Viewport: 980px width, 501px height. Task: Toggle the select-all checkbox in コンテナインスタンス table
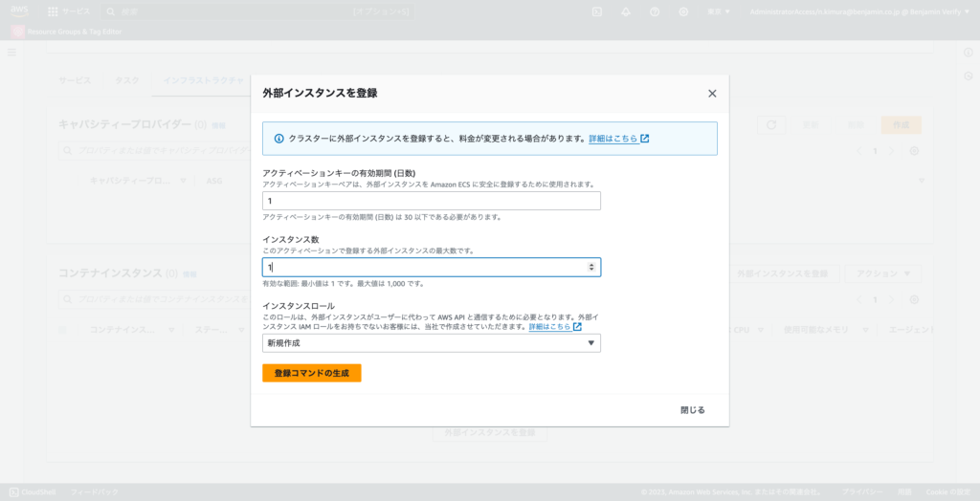pos(62,330)
